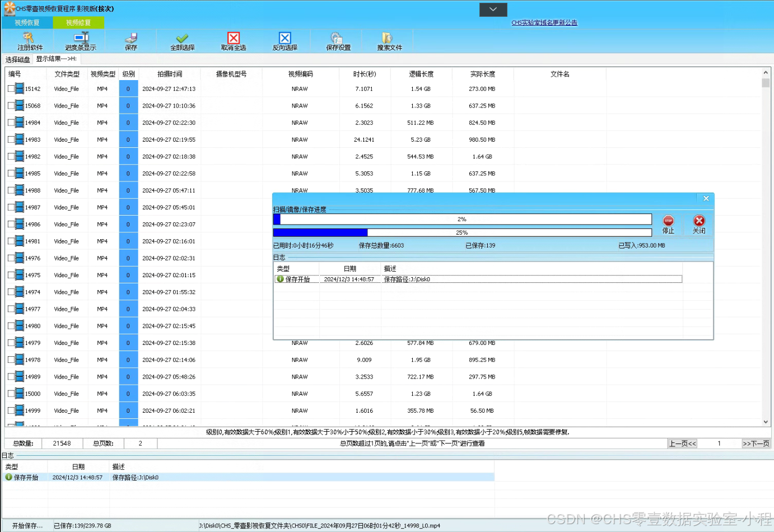The height and width of the screenshot is (532, 774).
Task: Check the checkbox for file 14976
Action: tap(11, 258)
